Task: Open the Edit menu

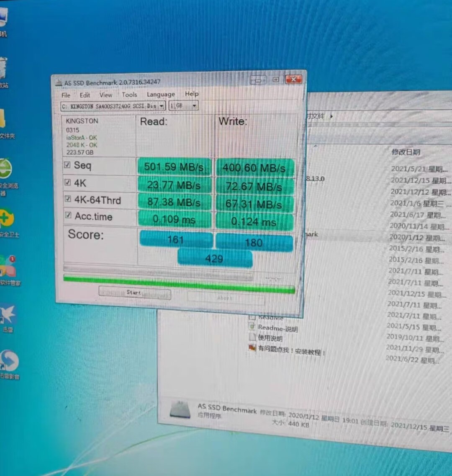Action: pos(85,95)
